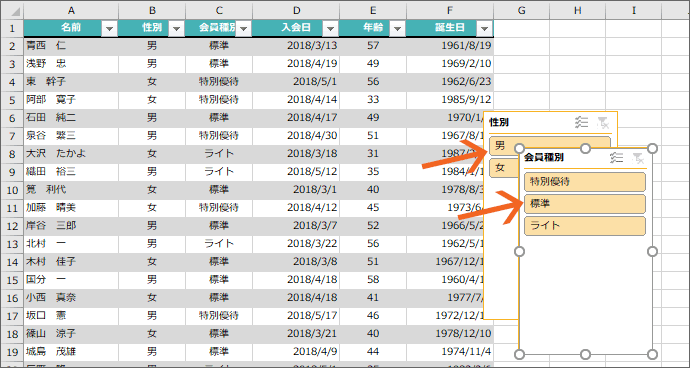Click cell containing 篠山 涼子
Screen dimensions: 690x368
click(x=71, y=334)
